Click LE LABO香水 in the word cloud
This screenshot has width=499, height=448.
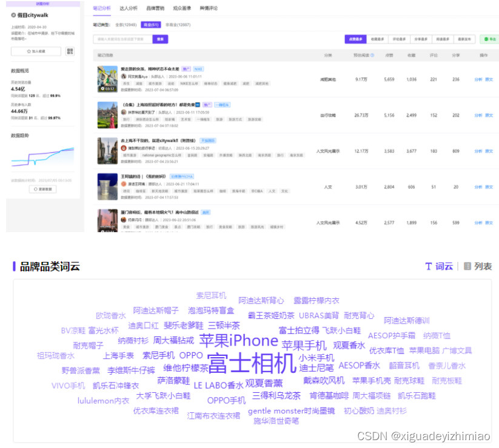219,386
